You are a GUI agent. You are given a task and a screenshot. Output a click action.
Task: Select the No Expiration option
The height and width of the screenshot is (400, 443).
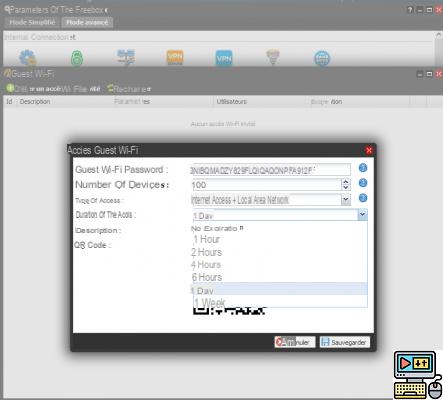point(279,228)
